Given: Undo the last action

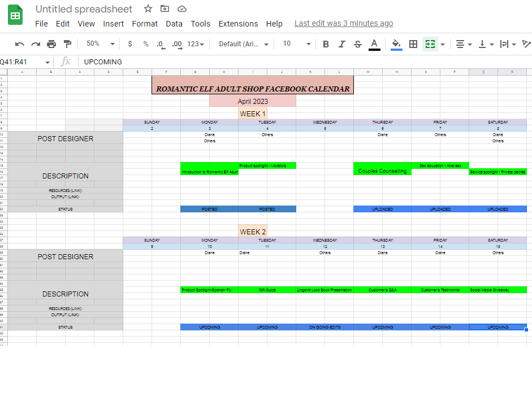Looking at the screenshot, I should pyautogui.click(x=20, y=44).
